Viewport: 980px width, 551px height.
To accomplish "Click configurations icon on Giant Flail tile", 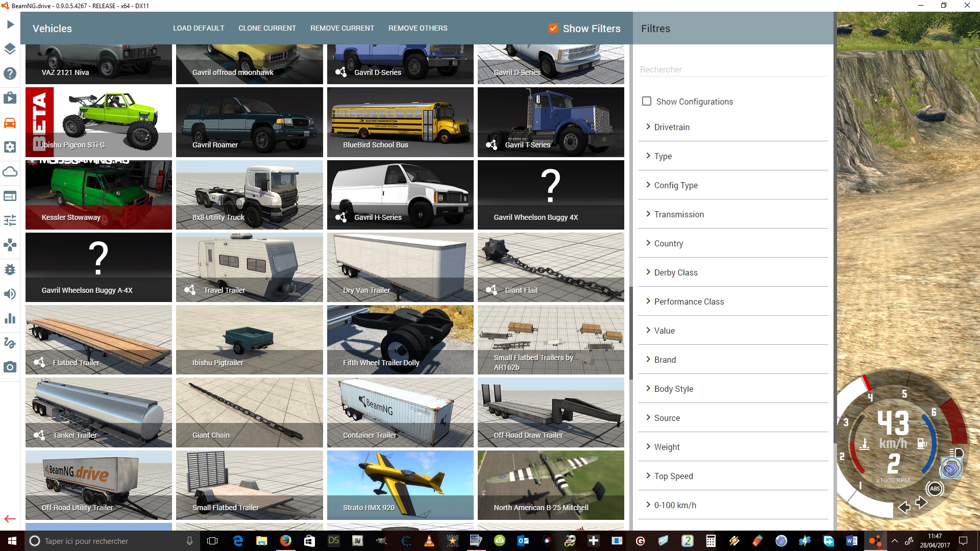I will pyautogui.click(x=492, y=290).
